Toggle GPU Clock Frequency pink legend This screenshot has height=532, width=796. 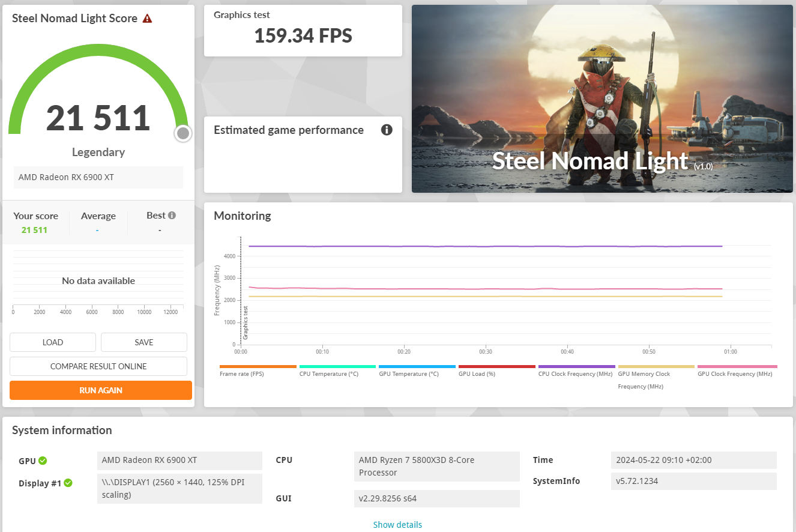point(737,366)
